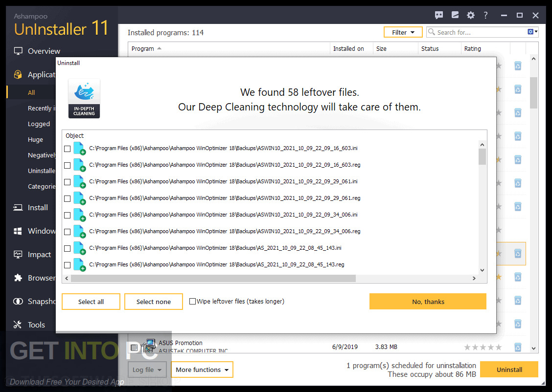Click the Windows logo sidebar icon
The image size is (552, 392).
tap(18, 231)
